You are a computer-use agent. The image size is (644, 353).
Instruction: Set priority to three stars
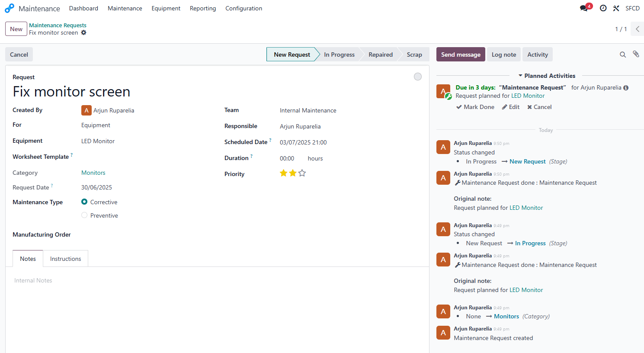302,173
